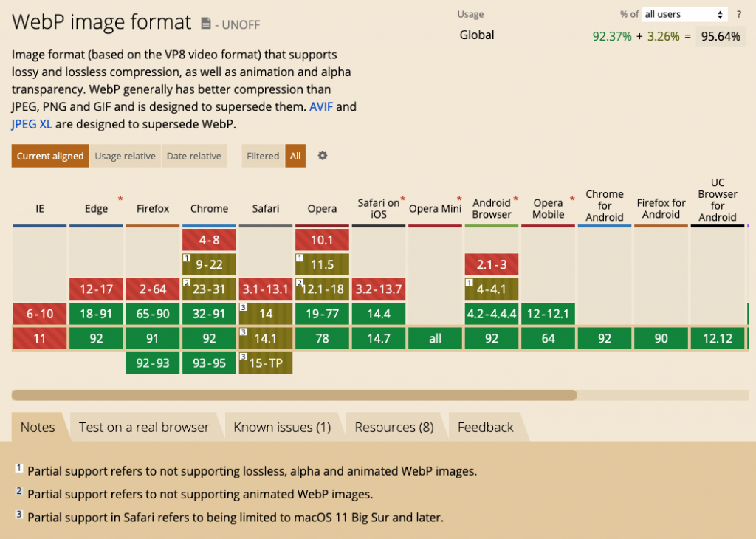Click the unofficial spec document icon
Image resolution: width=756 pixels, height=539 pixels.
tap(206, 23)
